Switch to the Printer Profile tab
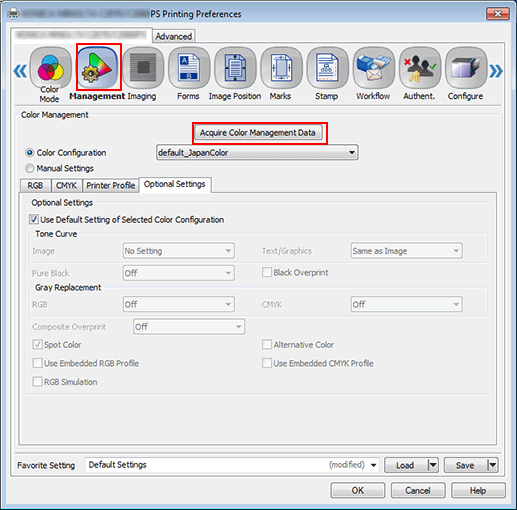This screenshot has width=517, height=510. pyautogui.click(x=110, y=186)
